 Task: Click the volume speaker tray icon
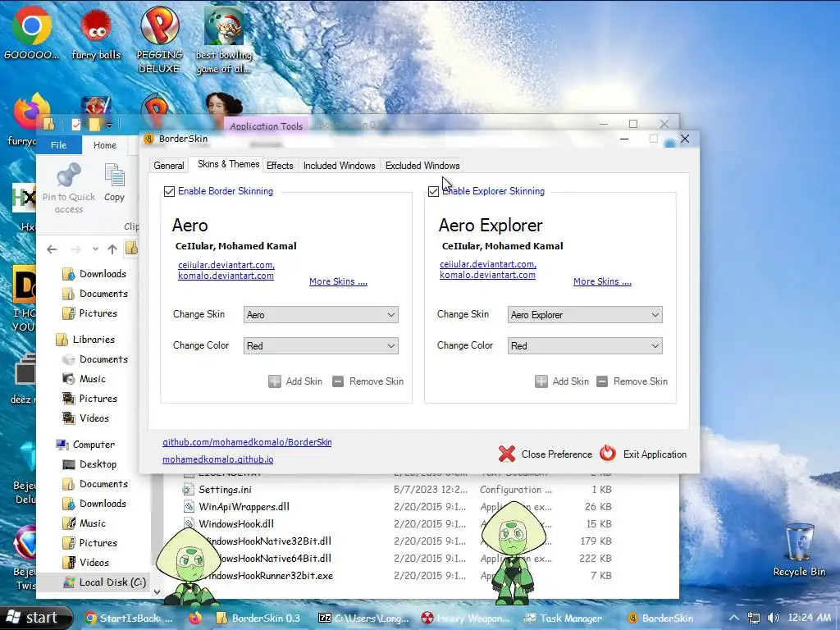coord(773,619)
